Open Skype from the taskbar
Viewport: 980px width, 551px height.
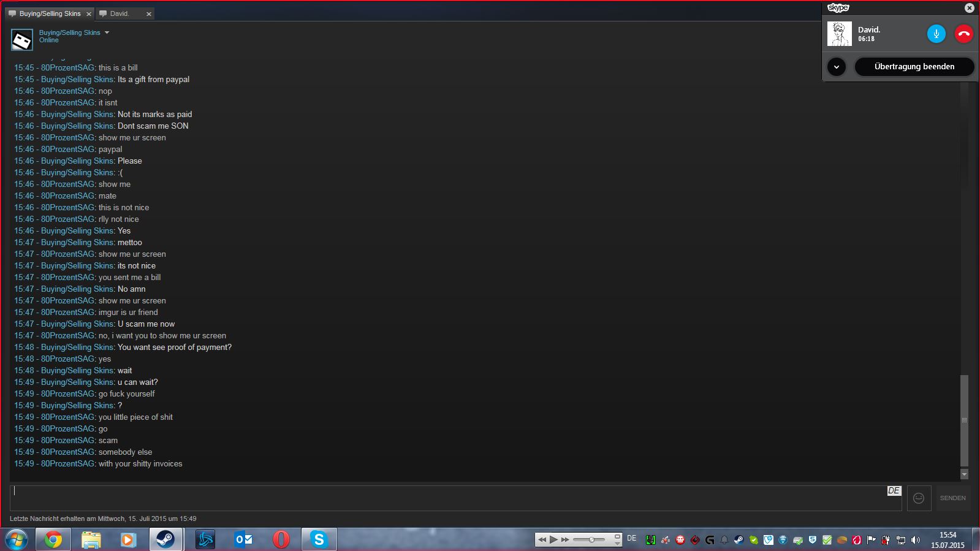(x=319, y=539)
